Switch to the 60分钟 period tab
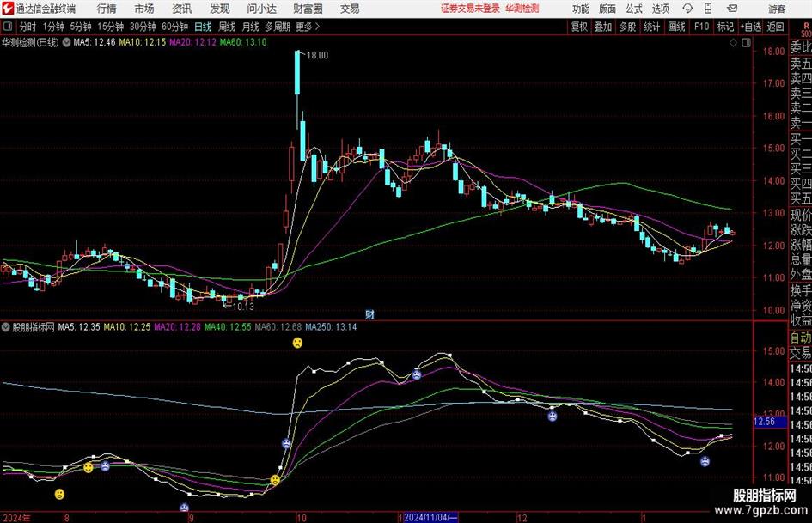 coord(174,27)
